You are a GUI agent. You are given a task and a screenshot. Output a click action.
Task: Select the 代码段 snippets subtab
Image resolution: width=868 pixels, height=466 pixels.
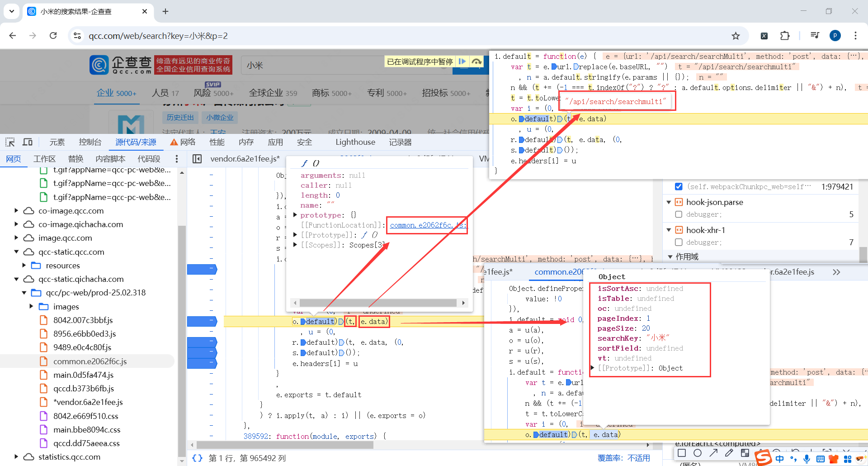point(149,159)
